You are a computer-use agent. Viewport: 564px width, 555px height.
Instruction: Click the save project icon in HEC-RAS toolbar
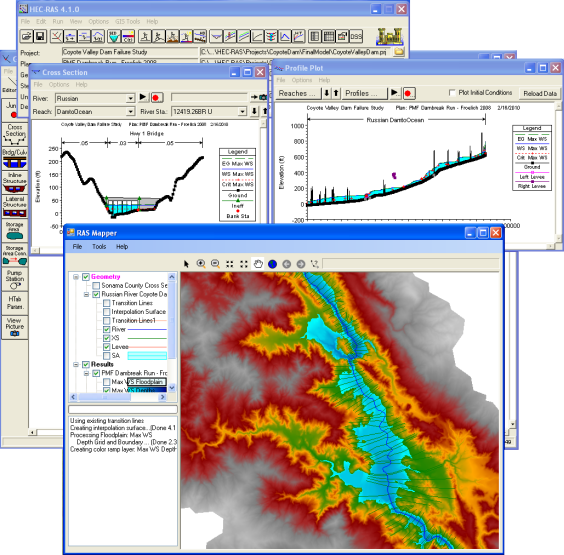pos(40,36)
